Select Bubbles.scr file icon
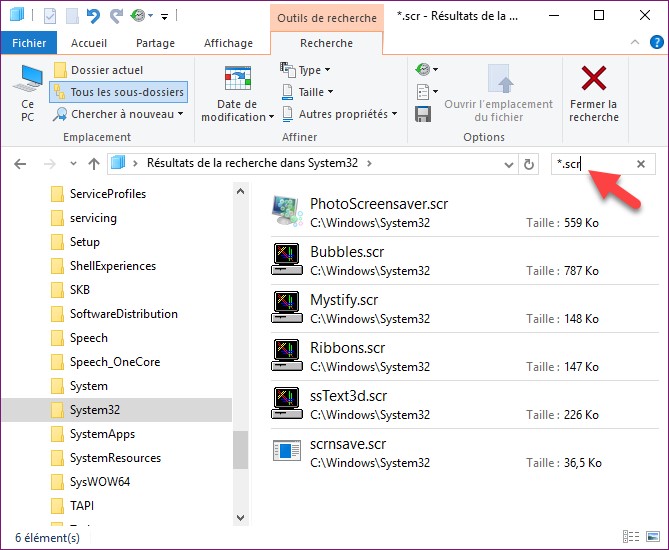This screenshot has width=669, height=550. [x=287, y=259]
